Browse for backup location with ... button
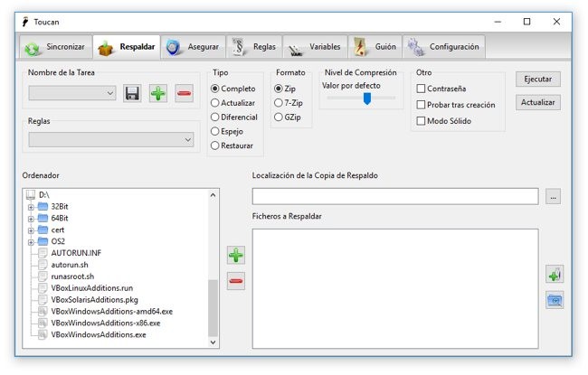Screen dimensions: 588x375 pos(553,196)
